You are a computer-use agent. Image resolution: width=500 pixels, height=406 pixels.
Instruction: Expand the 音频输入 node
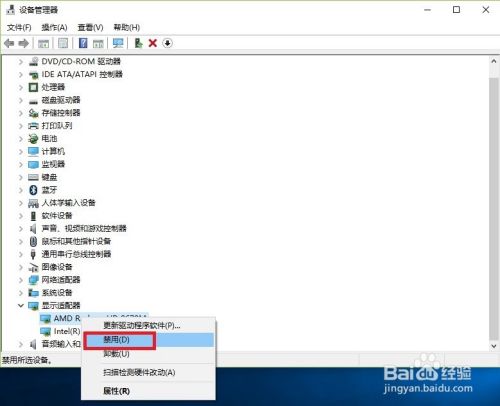point(21,344)
